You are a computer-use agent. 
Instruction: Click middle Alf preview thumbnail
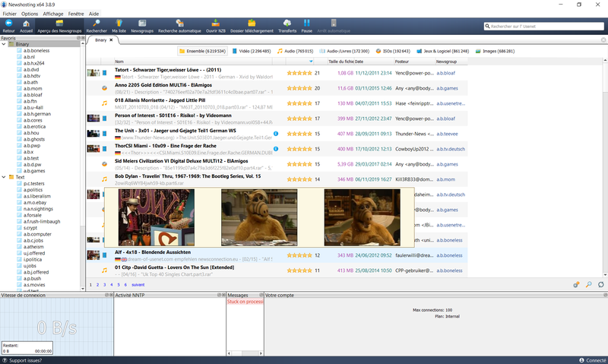[259, 217]
